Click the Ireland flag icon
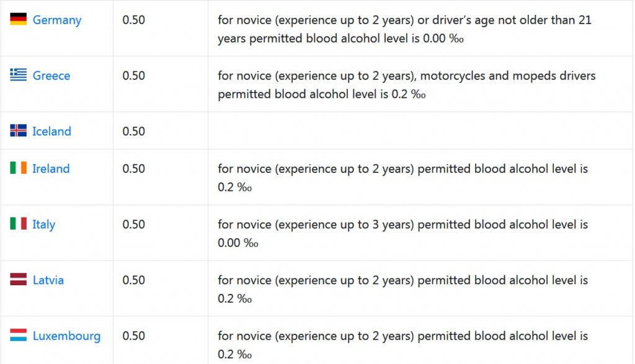Image resolution: width=635 pixels, height=364 pixels. tap(18, 168)
